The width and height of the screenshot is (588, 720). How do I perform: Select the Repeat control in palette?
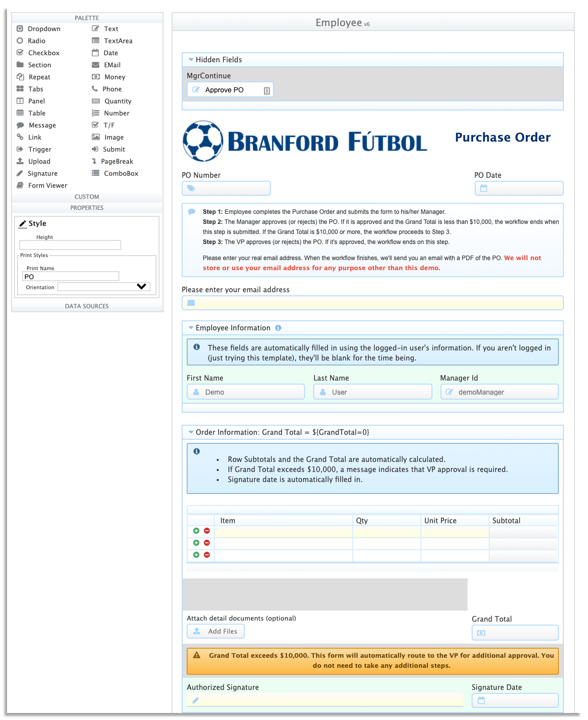point(33,77)
